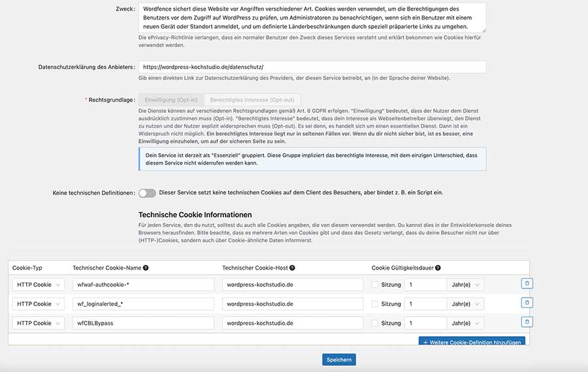Check Sitzung for the wfwaf-authcookie-* row
The height and width of the screenshot is (372, 588).
pos(375,285)
